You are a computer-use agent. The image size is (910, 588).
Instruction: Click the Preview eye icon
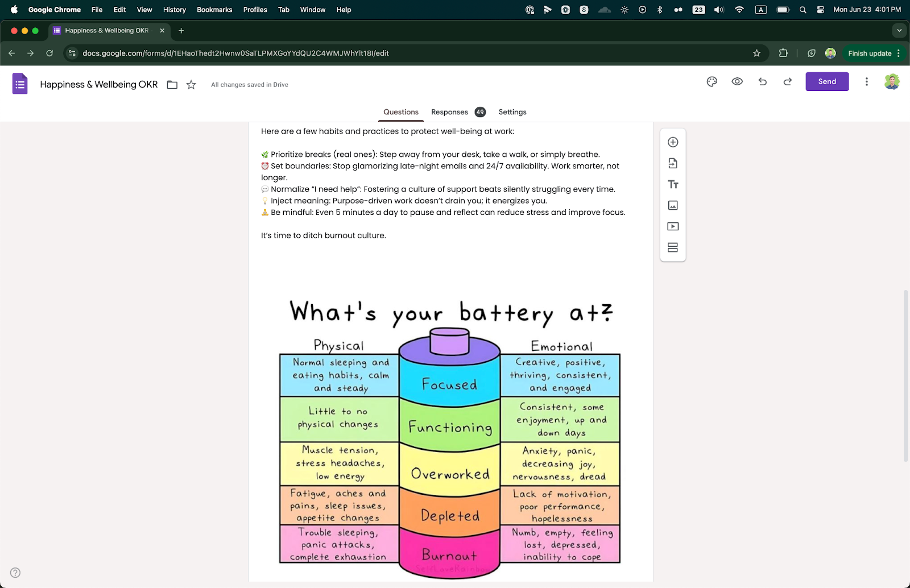[737, 82]
